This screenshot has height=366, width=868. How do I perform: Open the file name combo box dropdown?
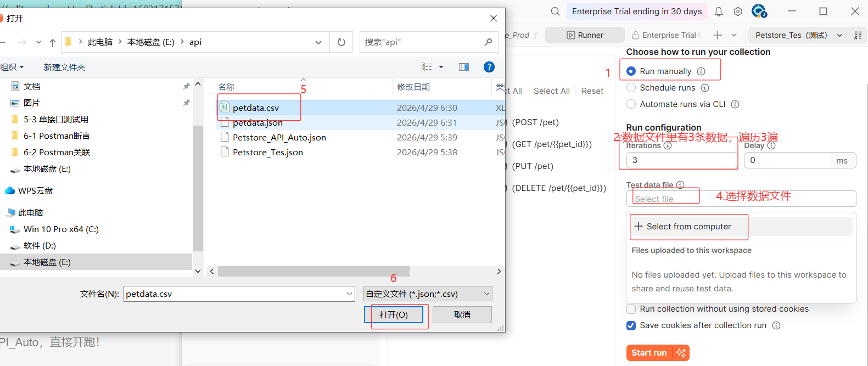(x=350, y=294)
